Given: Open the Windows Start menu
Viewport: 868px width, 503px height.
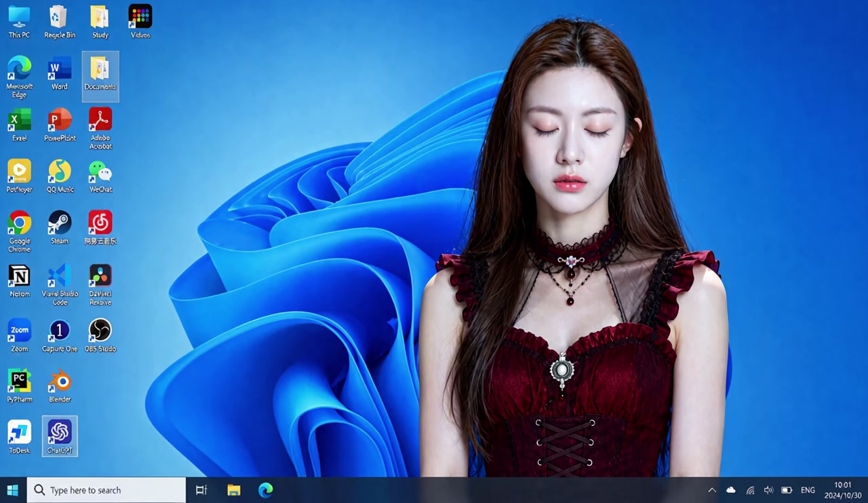Looking at the screenshot, I should pyautogui.click(x=12, y=490).
